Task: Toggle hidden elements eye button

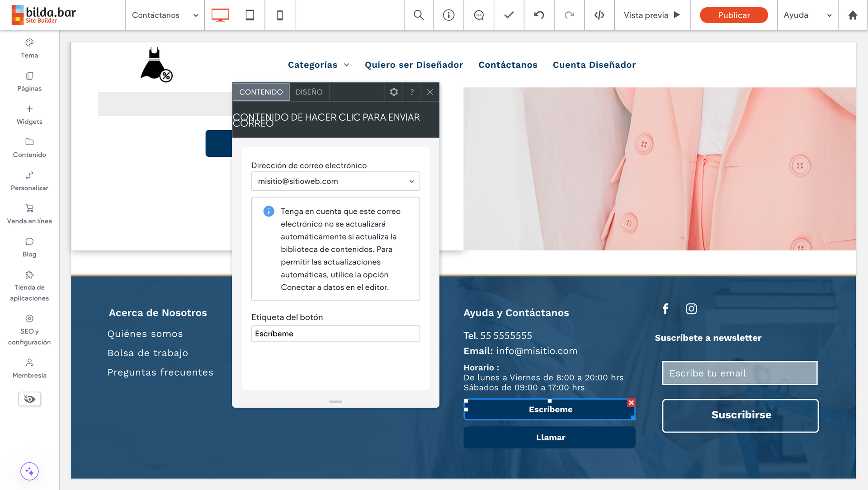Action: (29, 399)
